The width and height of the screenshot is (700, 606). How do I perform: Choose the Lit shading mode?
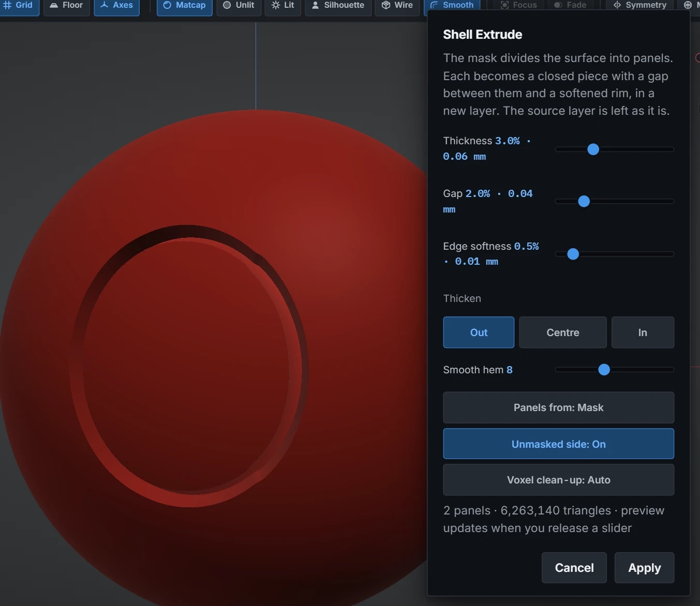tap(283, 6)
